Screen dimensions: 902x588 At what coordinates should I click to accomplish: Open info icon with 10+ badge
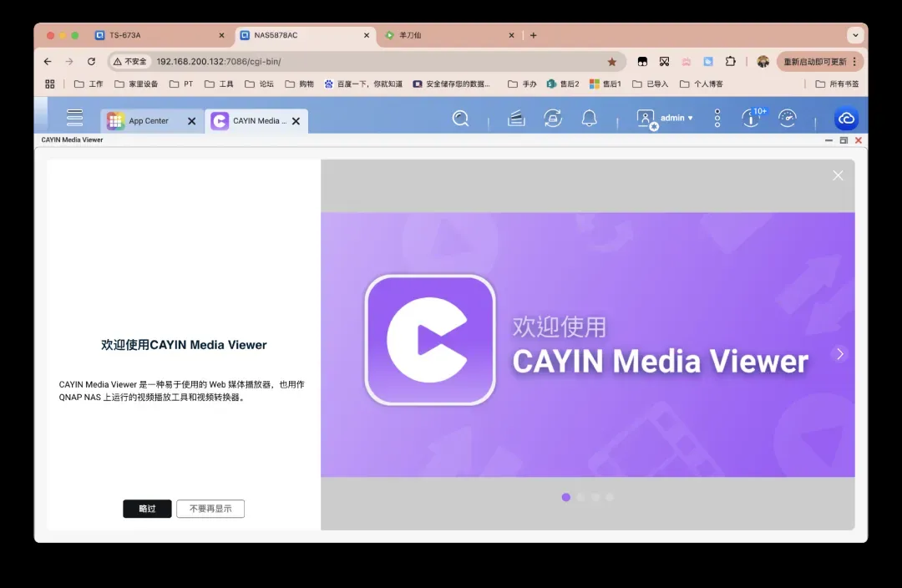752,119
